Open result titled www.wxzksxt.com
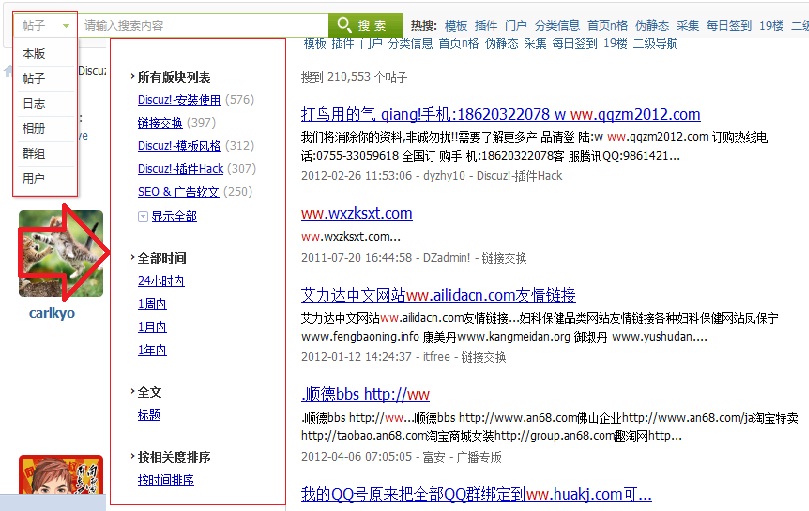The width and height of the screenshot is (809, 511). click(x=357, y=213)
